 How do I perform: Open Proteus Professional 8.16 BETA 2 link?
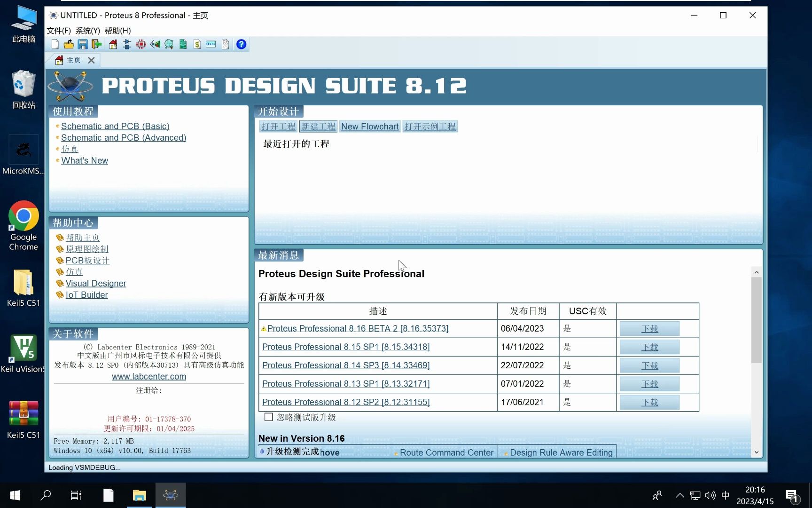pyautogui.click(x=358, y=328)
